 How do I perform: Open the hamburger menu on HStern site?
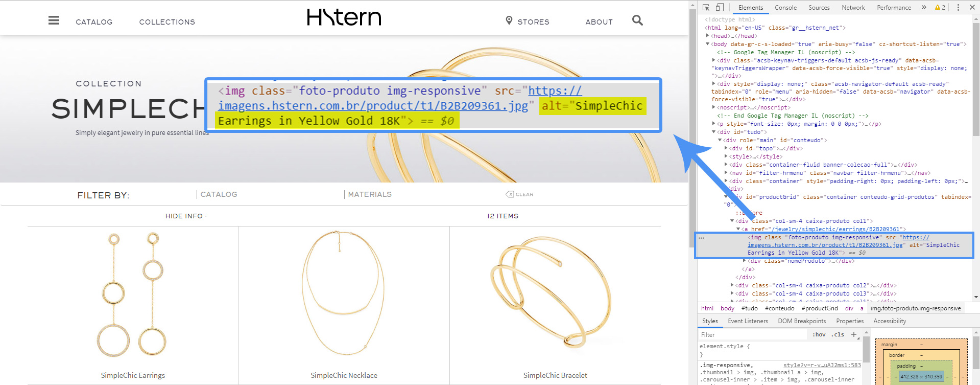click(54, 20)
